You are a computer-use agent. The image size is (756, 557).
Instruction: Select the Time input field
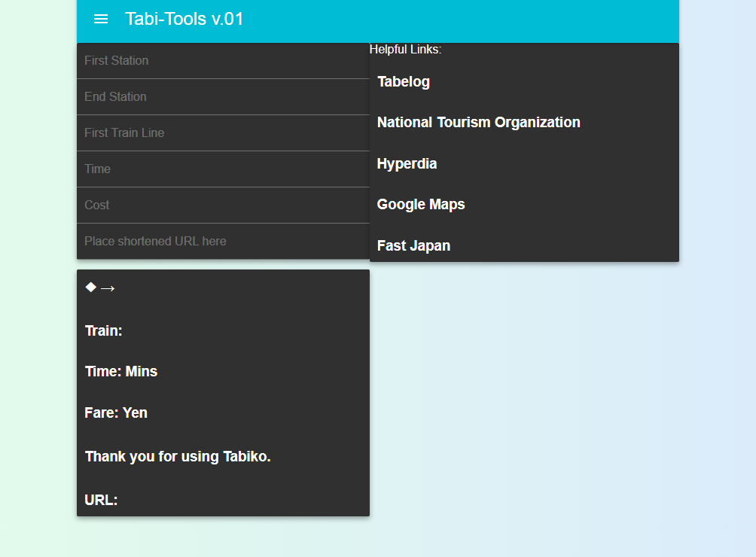coord(223,169)
